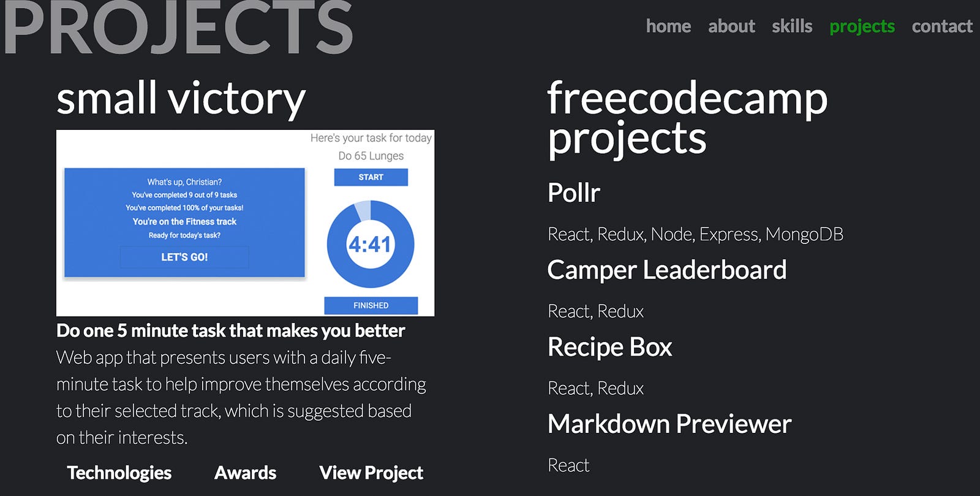Image resolution: width=980 pixels, height=496 pixels.
Task: Select the projects nav item
Action: [x=862, y=27]
